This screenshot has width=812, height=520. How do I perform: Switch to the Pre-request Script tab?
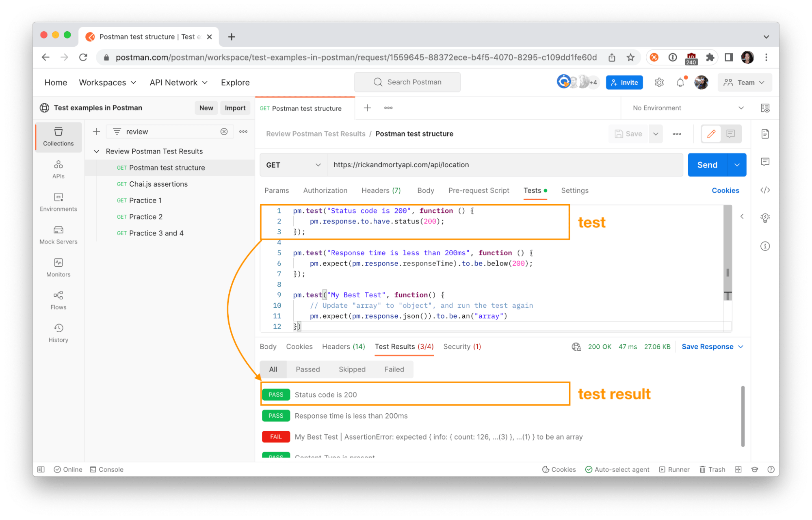(x=479, y=190)
